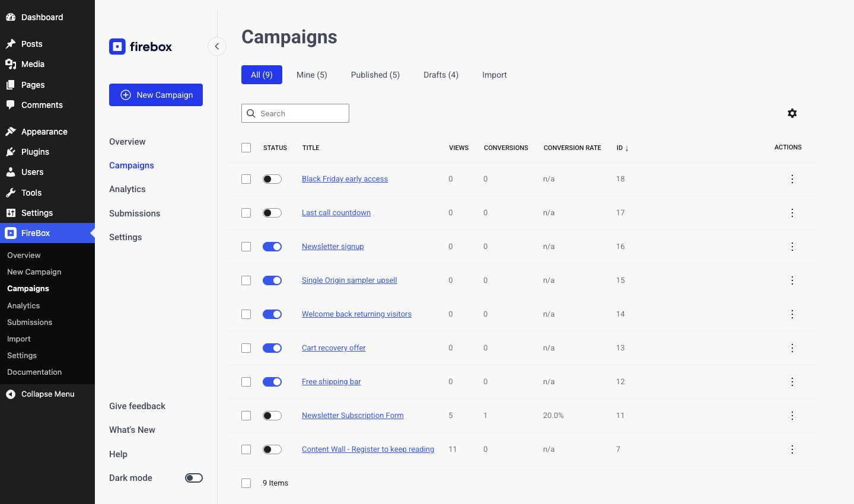The width and height of the screenshot is (854, 504).
Task: Switch to the Drafts (4) tab
Action: pyautogui.click(x=441, y=75)
